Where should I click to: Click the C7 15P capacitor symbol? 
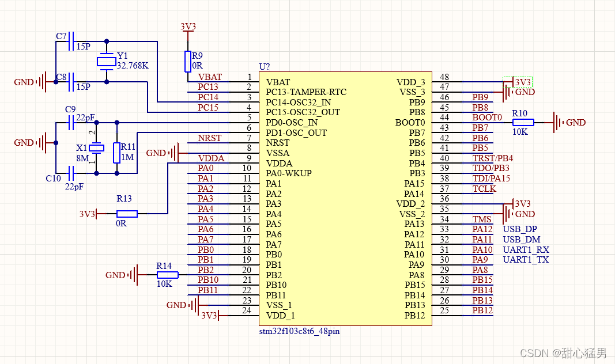[x=72, y=41]
